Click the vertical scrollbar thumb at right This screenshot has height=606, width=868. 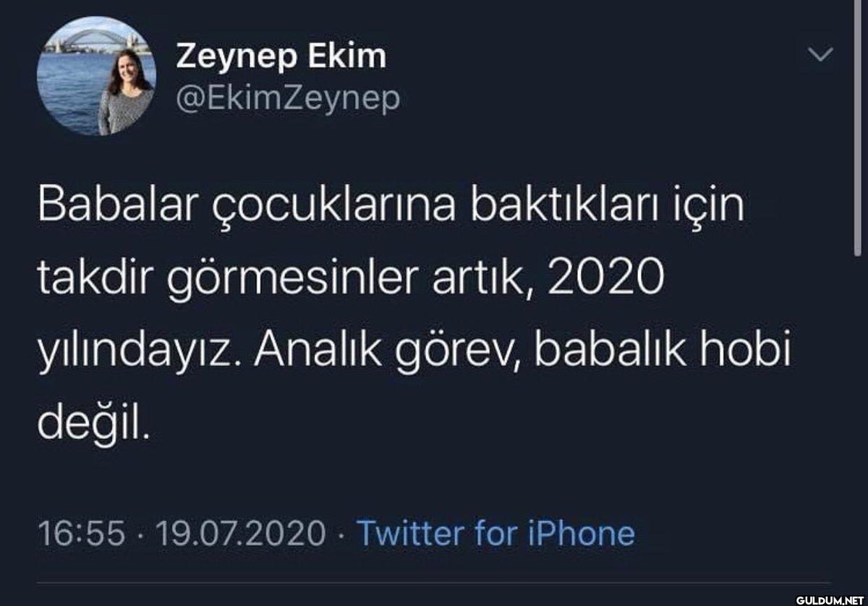point(858,127)
